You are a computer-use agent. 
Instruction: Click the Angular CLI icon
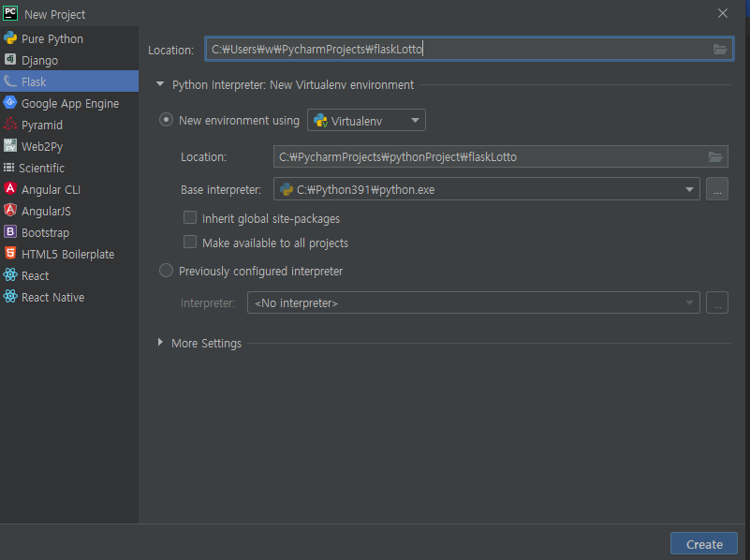click(10, 188)
